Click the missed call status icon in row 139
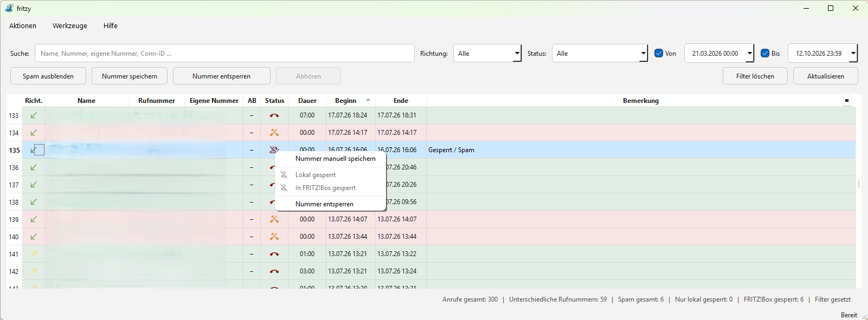868x320 pixels. point(274,219)
